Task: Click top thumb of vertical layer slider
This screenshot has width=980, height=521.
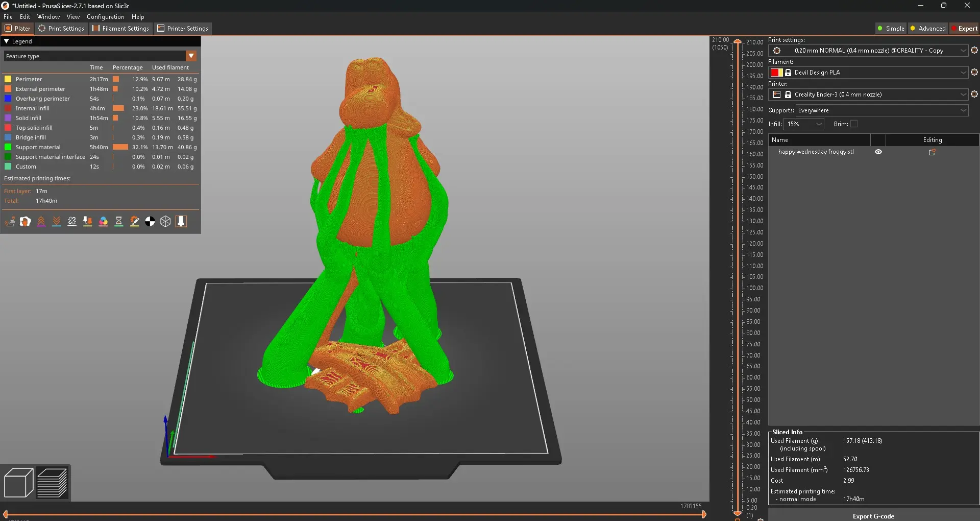Action: tap(737, 41)
